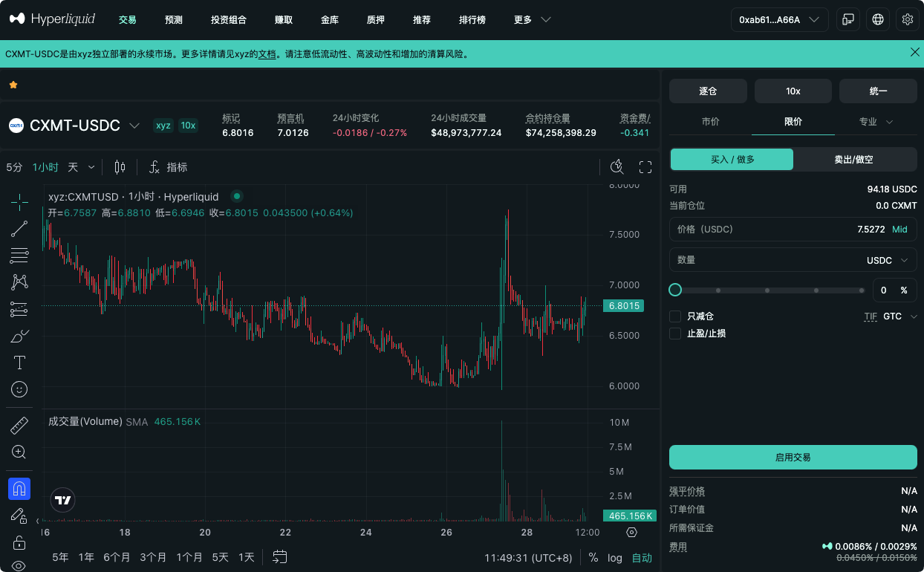Switch to the 市价 market order tab
The height and width of the screenshot is (572, 924).
tap(711, 121)
